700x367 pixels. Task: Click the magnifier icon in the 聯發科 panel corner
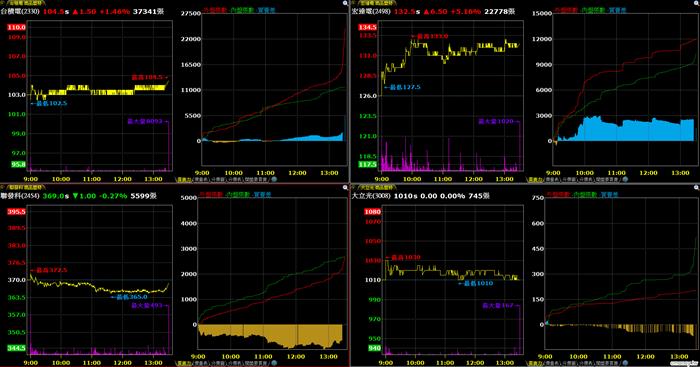click(x=345, y=187)
